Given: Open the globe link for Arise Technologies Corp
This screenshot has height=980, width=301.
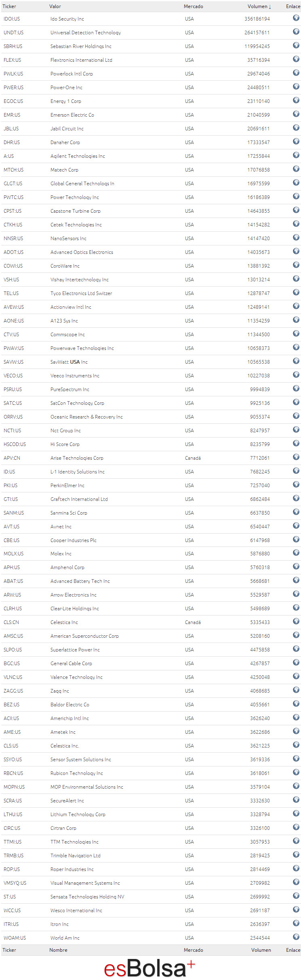Looking at the screenshot, I should pyautogui.click(x=296, y=457).
